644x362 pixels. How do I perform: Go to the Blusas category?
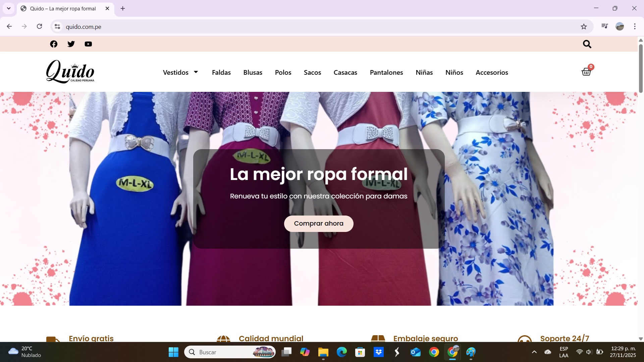pos(253,72)
